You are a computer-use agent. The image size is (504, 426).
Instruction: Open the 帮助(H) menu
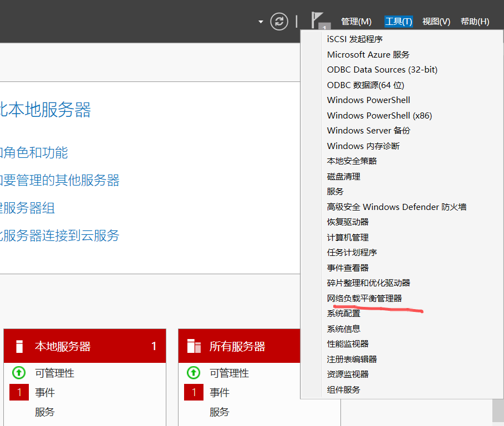[475, 22]
